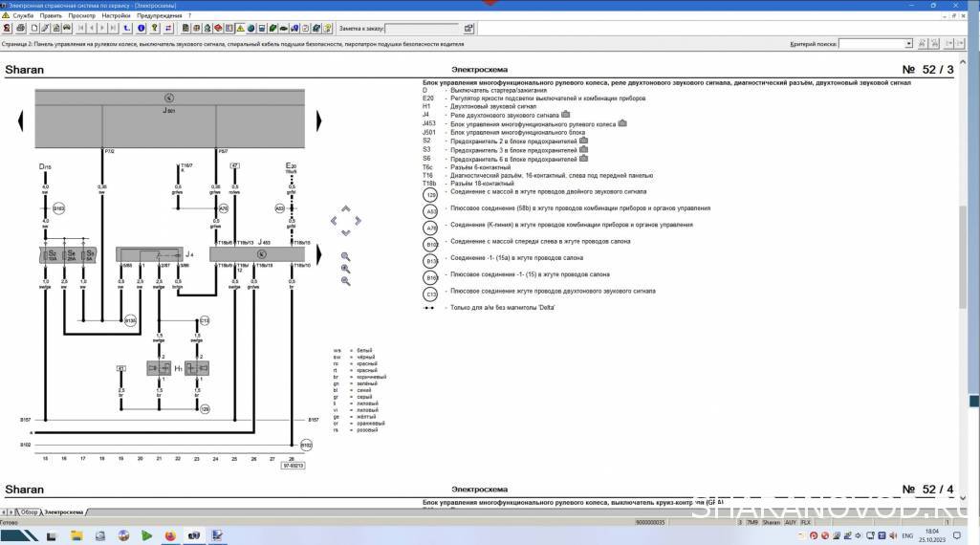The image size is (980, 545).
Task: Open the Настройки menu
Action: (x=116, y=16)
